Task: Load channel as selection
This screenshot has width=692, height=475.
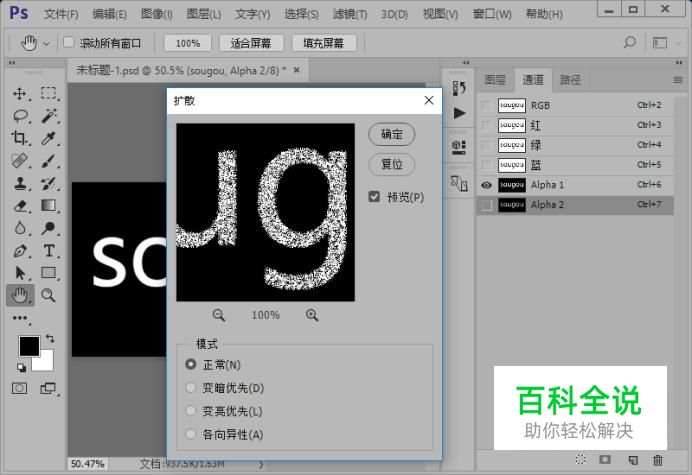Action: coord(581,460)
